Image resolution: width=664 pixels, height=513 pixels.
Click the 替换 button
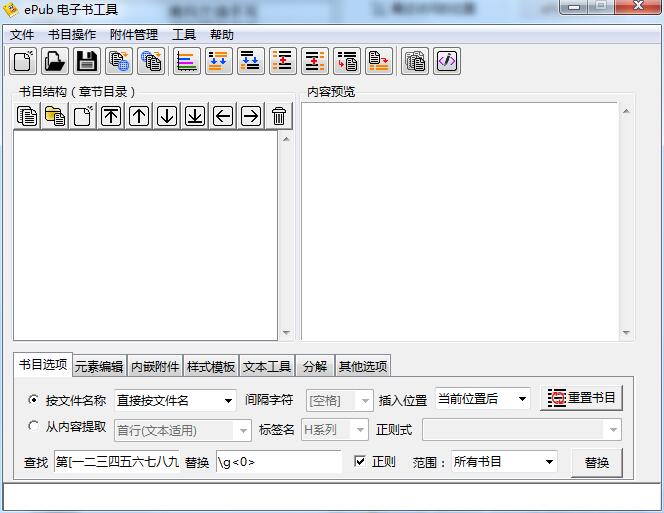(x=597, y=463)
